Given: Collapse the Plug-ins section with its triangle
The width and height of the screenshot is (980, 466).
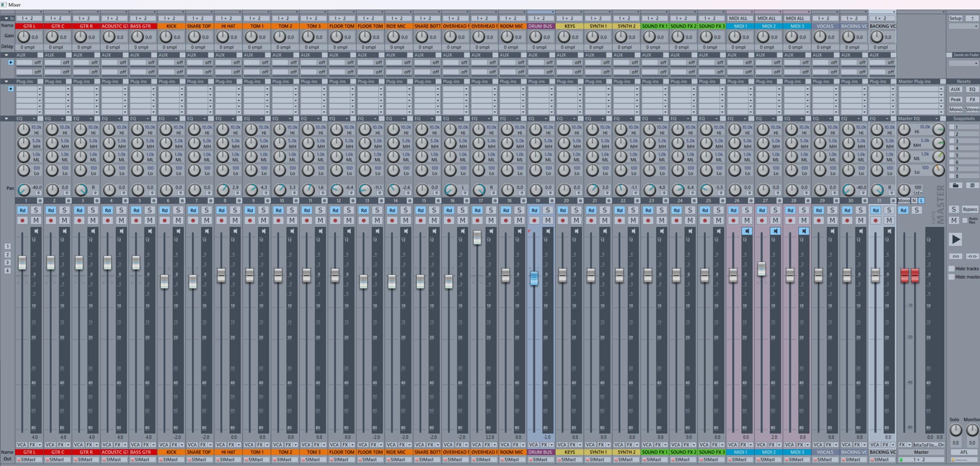Looking at the screenshot, I should coord(7,81).
